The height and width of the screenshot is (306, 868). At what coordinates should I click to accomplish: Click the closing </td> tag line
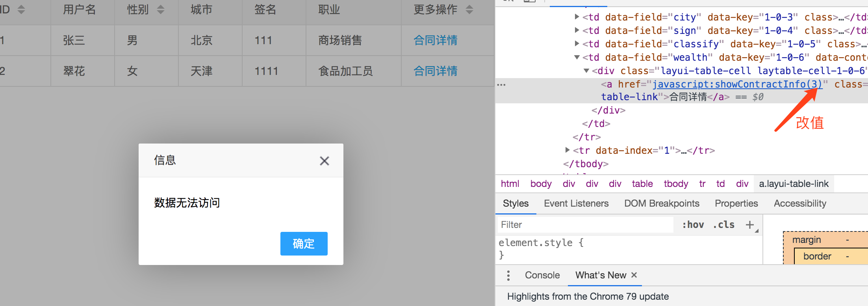pyautogui.click(x=596, y=123)
